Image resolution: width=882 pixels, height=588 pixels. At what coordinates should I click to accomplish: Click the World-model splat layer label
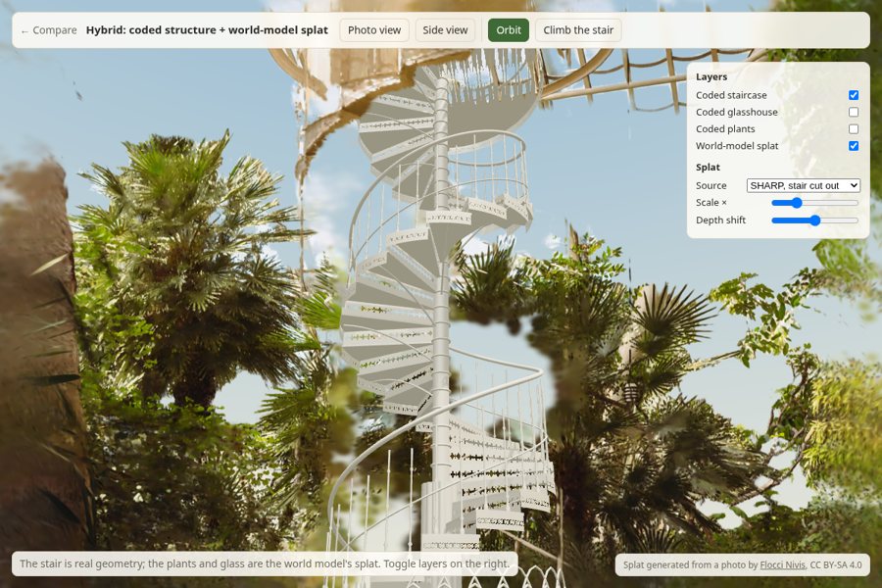point(737,146)
